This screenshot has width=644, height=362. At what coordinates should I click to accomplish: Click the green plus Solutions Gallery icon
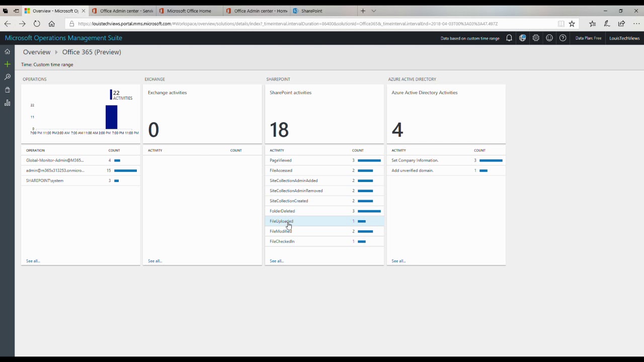coord(7,64)
